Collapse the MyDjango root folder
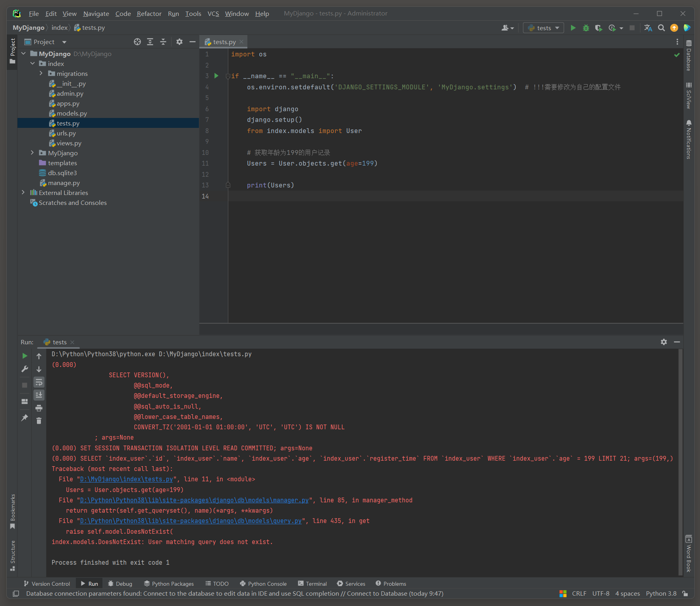 pos(23,54)
